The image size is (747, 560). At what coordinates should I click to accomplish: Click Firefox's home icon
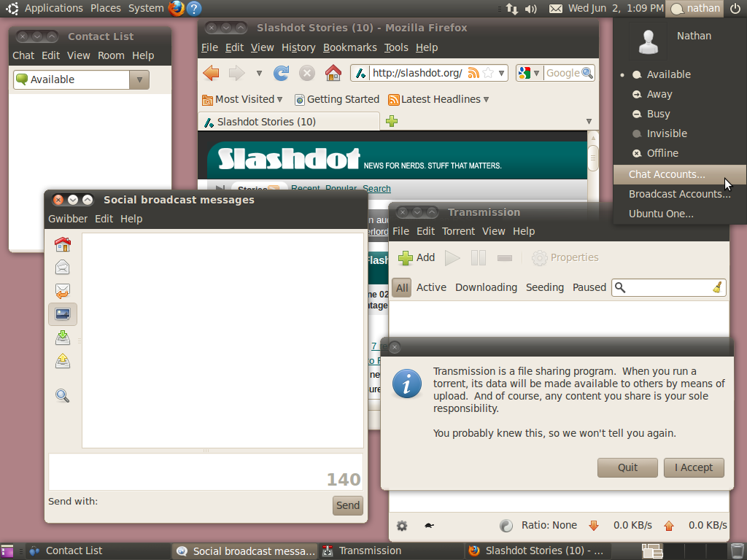pyautogui.click(x=332, y=73)
